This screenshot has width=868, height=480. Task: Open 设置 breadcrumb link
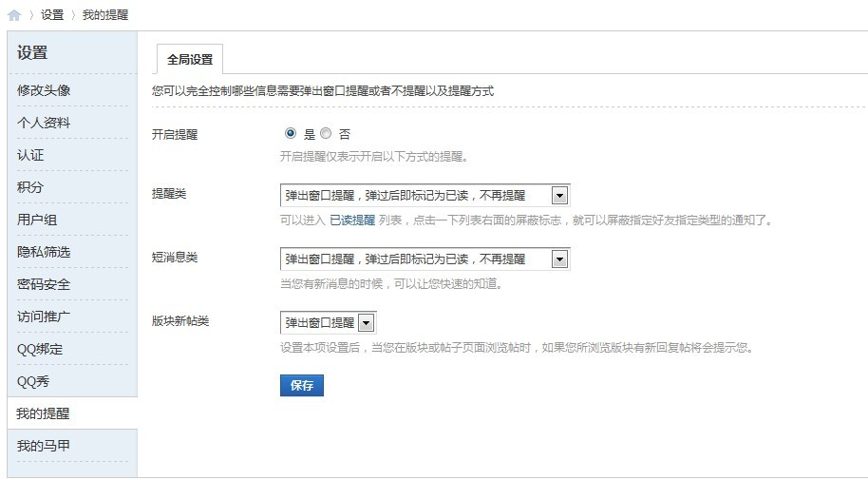click(52, 15)
